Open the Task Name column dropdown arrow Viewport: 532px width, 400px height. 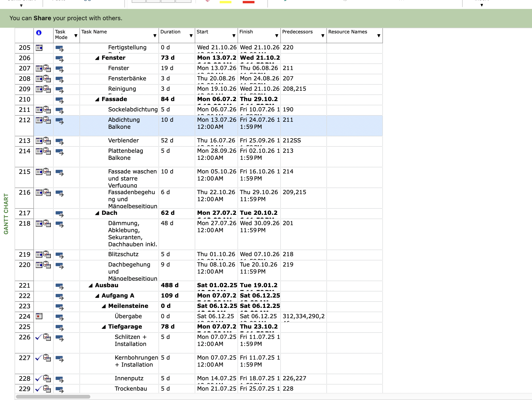tap(155, 36)
